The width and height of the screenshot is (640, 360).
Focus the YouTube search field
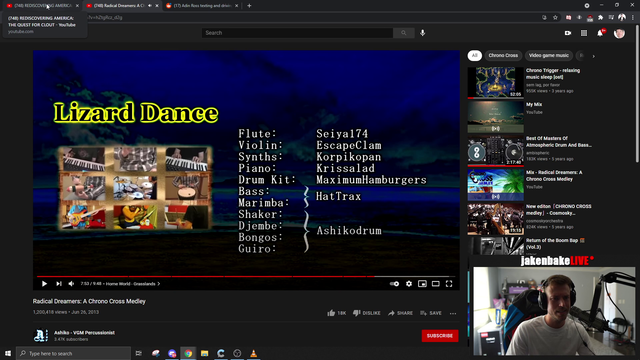tap(297, 33)
